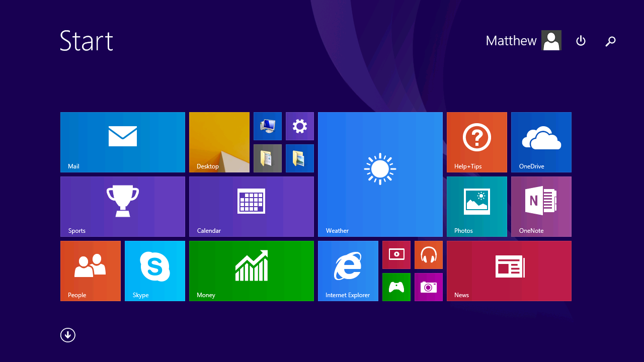Open the Matthew user account menu
The image size is (644, 362).
[x=523, y=40]
